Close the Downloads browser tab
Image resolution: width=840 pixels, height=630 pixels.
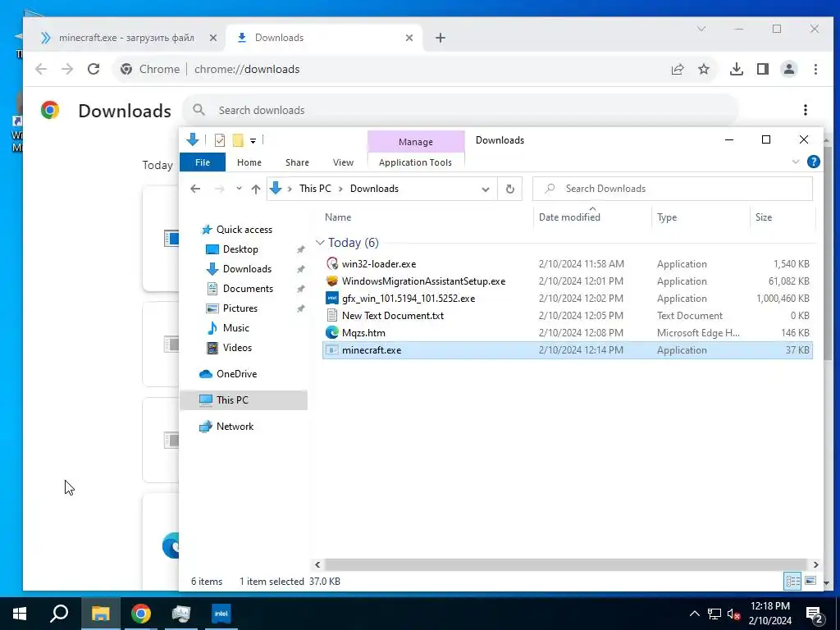409,38
